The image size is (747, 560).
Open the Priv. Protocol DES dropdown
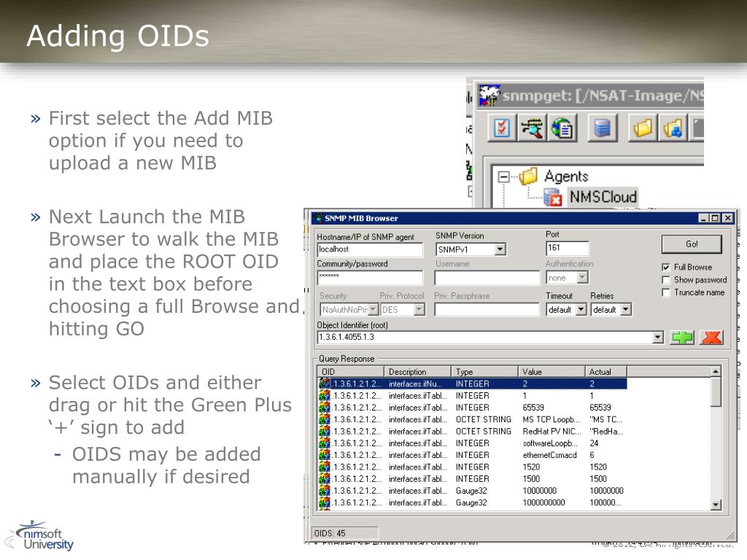(x=419, y=309)
